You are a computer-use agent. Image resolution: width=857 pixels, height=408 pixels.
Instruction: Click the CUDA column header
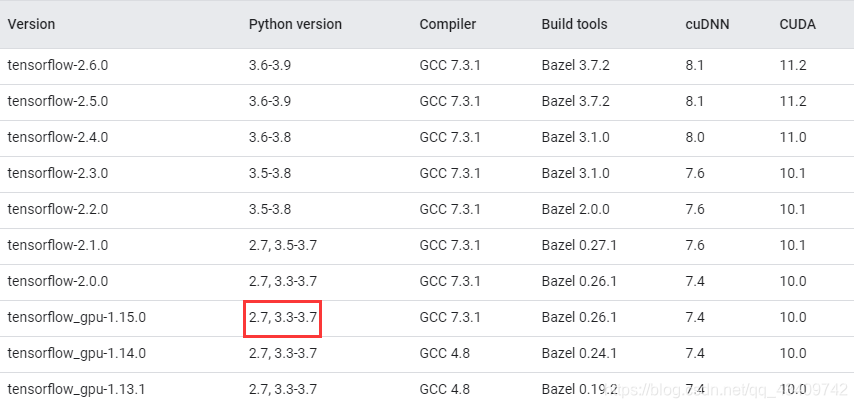coord(797,25)
